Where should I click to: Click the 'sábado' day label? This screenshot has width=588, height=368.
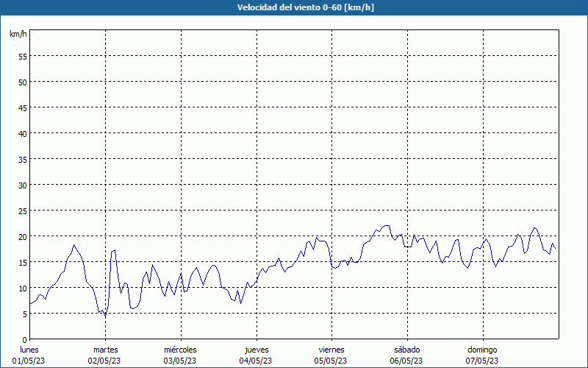coord(407,350)
